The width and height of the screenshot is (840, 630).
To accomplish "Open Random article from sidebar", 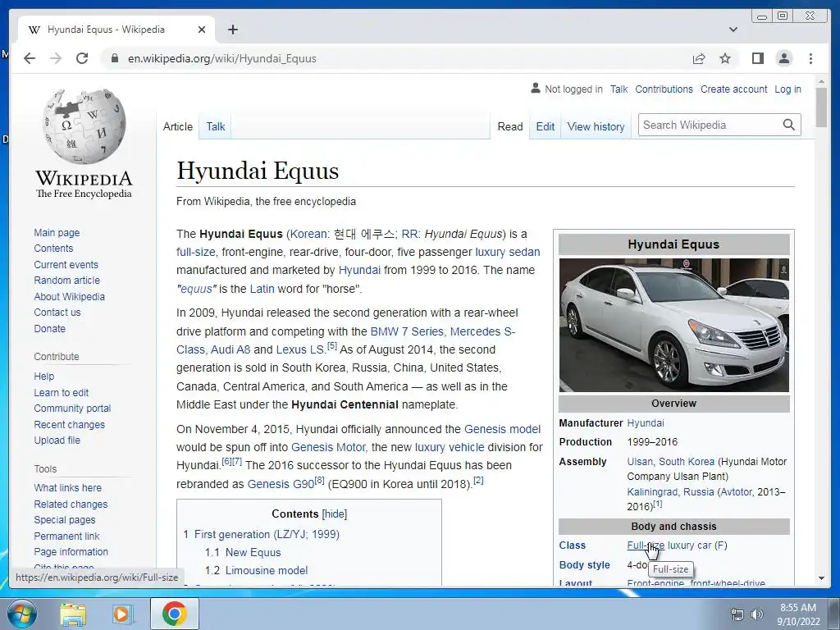I will (67, 281).
